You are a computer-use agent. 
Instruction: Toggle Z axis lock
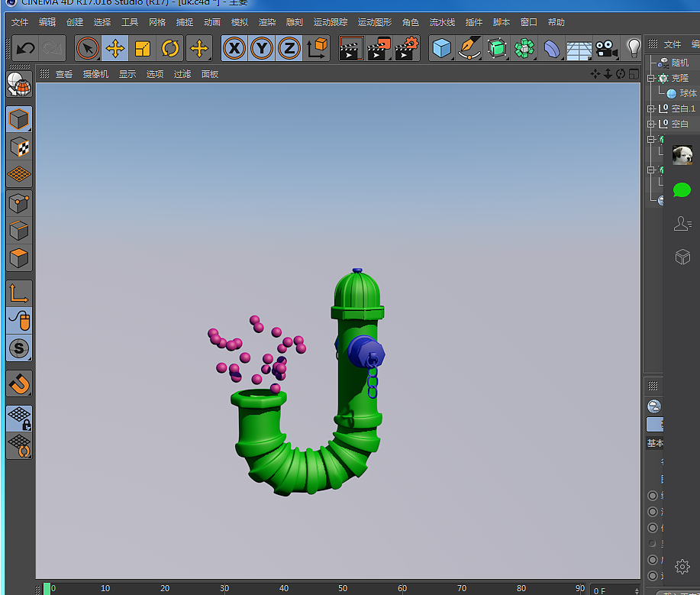(289, 48)
